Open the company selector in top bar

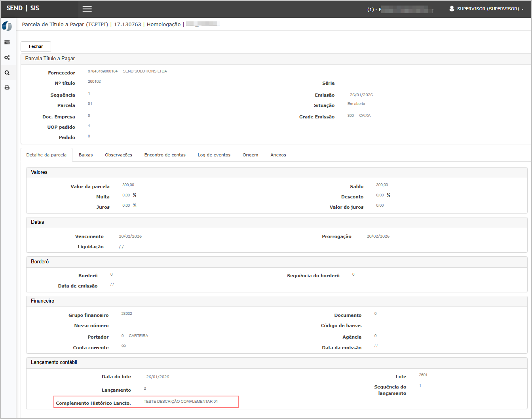401,10
